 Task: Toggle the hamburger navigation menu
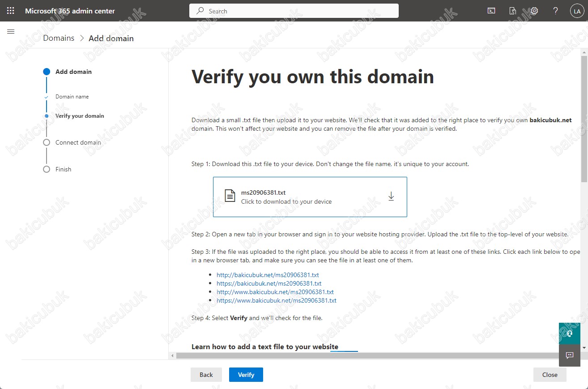click(x=11, y=32)
